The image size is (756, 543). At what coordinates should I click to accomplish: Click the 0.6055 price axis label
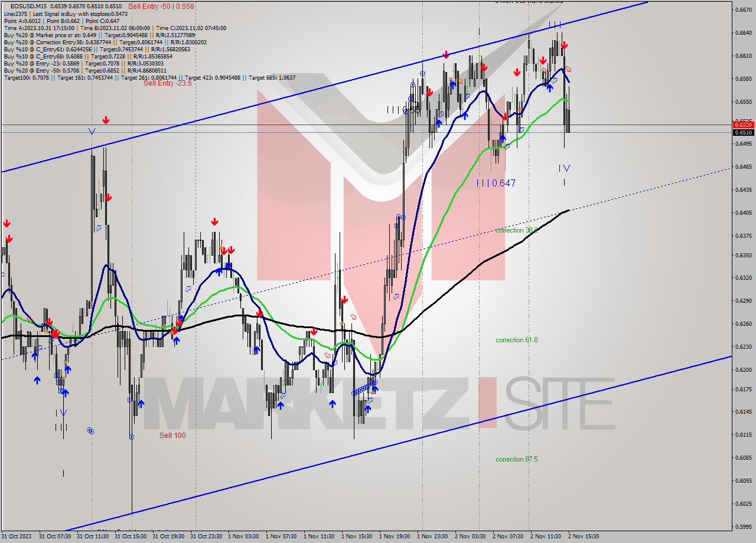pyautogui.click(x=742, y=480)
